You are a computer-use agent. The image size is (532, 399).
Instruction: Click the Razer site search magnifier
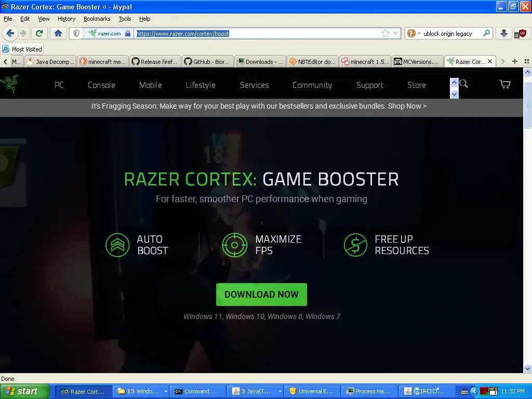pos(464,84)
